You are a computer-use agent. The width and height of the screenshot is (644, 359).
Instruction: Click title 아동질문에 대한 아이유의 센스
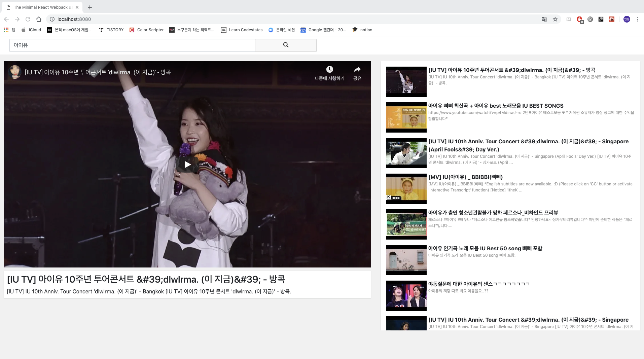pyautogui.click(x=479, y=284)
